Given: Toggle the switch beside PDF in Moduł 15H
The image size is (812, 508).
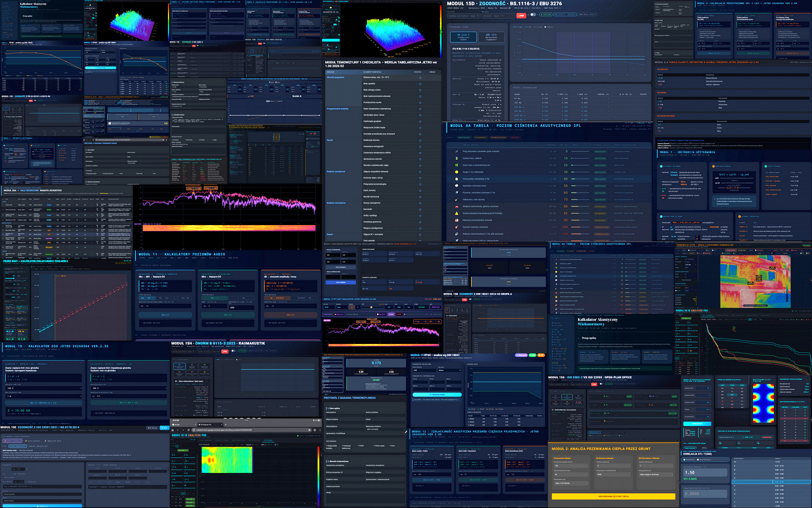Looking at the screenshot, I should (x=232, y=351).
